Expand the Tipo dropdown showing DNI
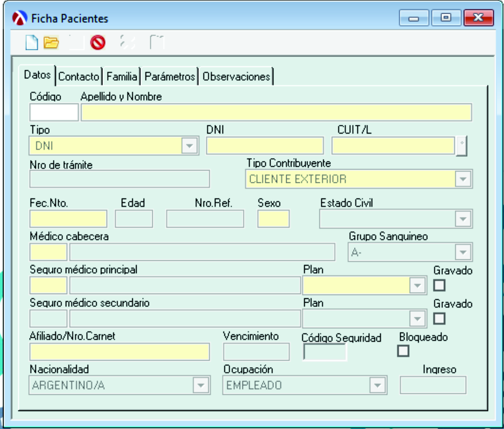 189,146
